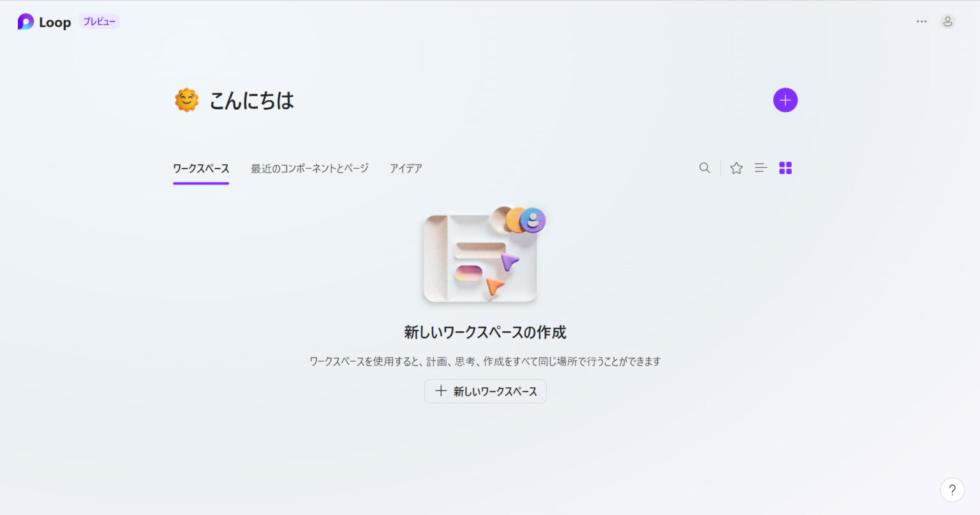
Task: Open your account profile icon
Action: 947,21
